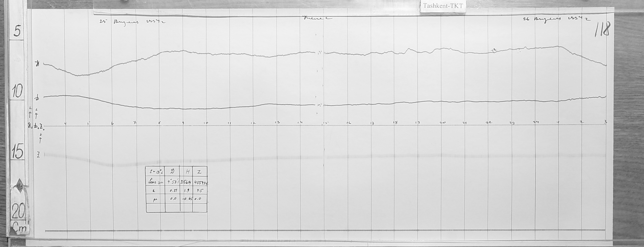644x247 pixels.
Task: Click the table cell with value 4.5
Action: tap(199, 190)
